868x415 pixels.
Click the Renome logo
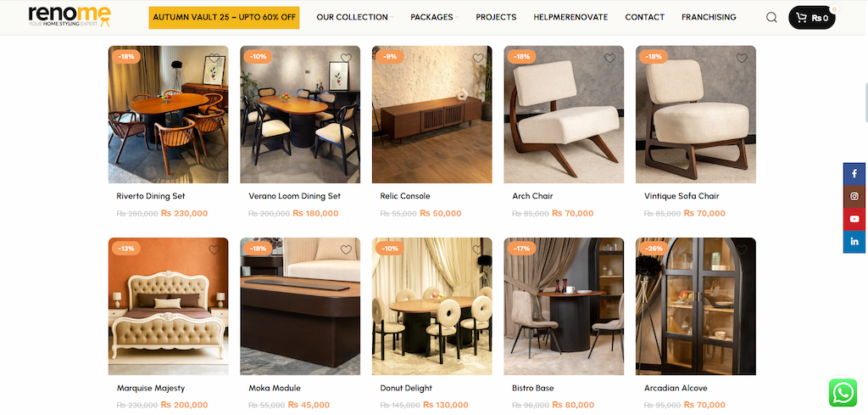tap(70, 17)
